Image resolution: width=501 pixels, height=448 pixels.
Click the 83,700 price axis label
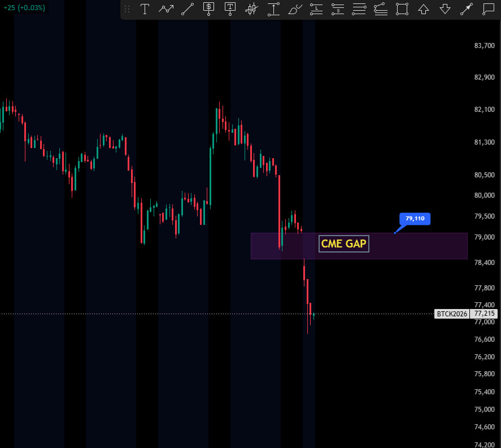click(x=484, y=46)
